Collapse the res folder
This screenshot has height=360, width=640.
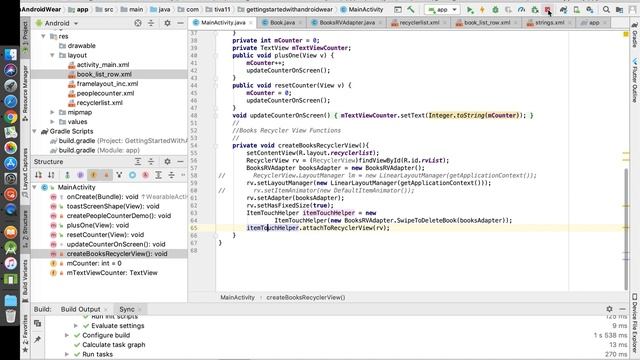[43, 36]
